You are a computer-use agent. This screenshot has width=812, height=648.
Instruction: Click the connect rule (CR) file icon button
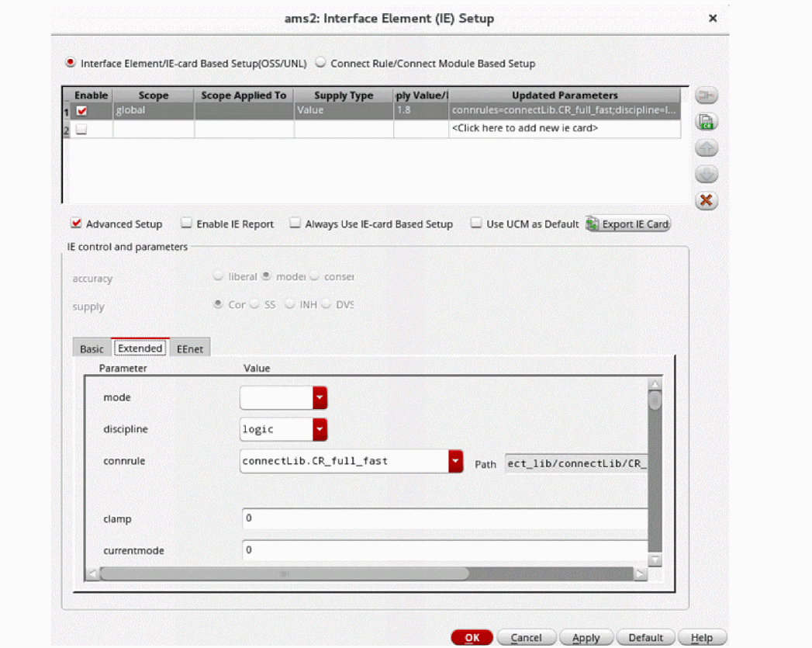[706, 121]
